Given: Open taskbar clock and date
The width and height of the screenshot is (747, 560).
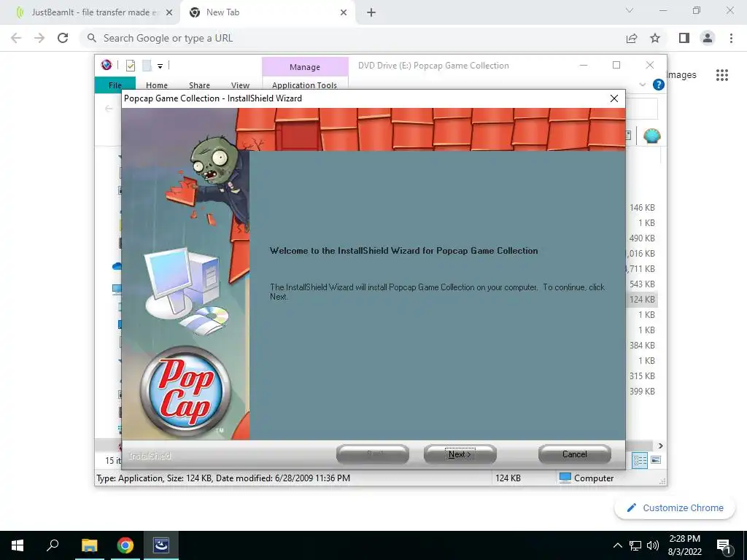Looking at the screenshot, I should pyautogui.click(x=684, y=545).
